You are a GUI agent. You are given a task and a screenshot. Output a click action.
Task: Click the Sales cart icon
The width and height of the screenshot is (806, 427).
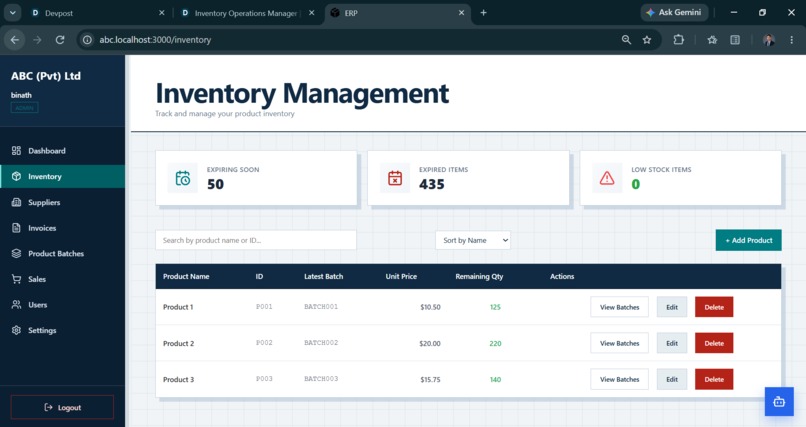16,279
